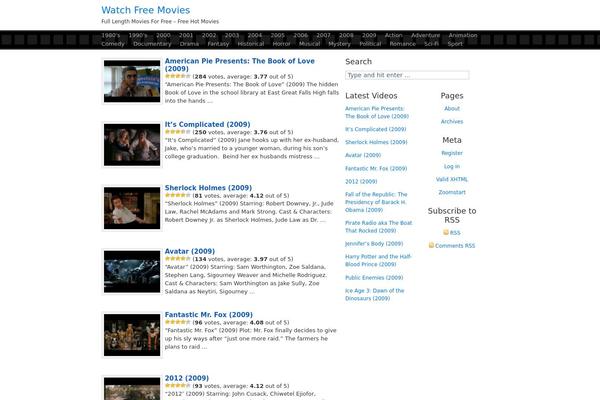Image resolution: width=600 pixels, height=400 pixels.
Task: Open 2012 (2009) post title
Action: pyautogui.click(x=187, y=378)
